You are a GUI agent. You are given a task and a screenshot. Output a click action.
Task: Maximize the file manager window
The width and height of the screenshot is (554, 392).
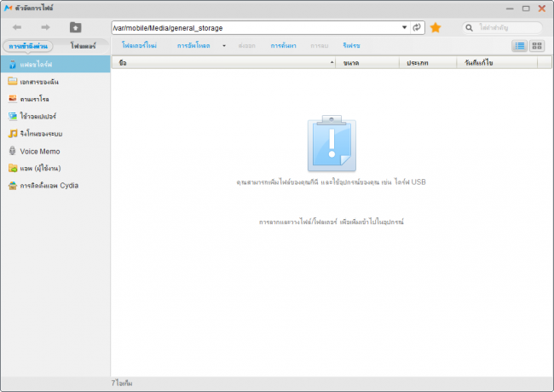pos(526,9)
